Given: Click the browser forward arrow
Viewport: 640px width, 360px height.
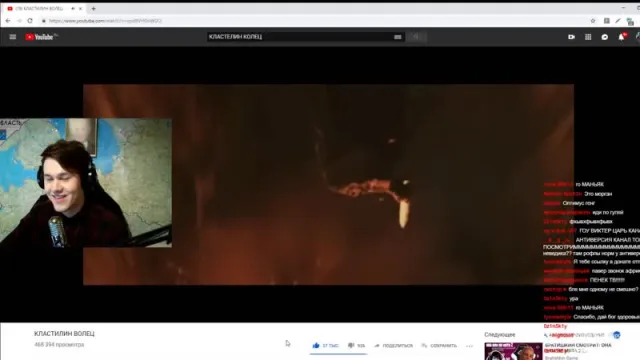Looking at the screenshot, I should tap(19, 20).
